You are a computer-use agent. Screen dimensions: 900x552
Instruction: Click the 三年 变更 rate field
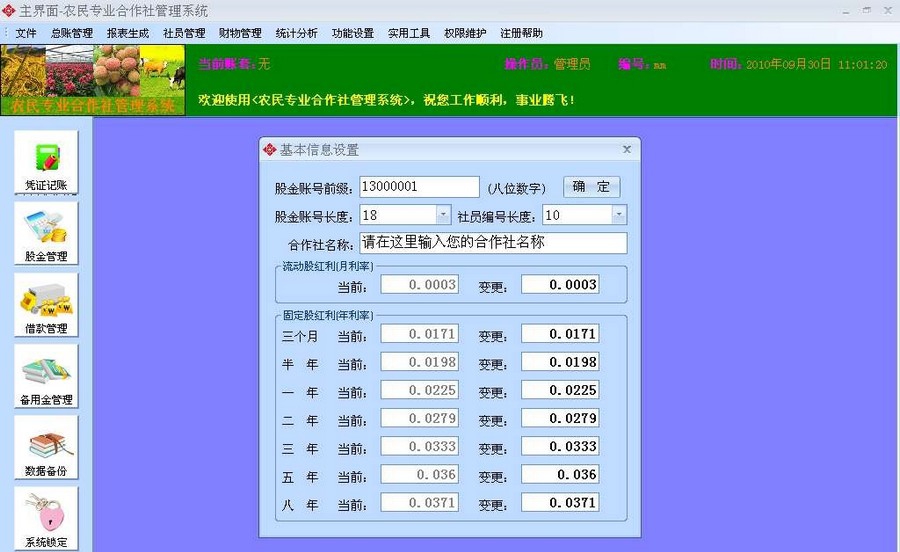click(560, 446)
